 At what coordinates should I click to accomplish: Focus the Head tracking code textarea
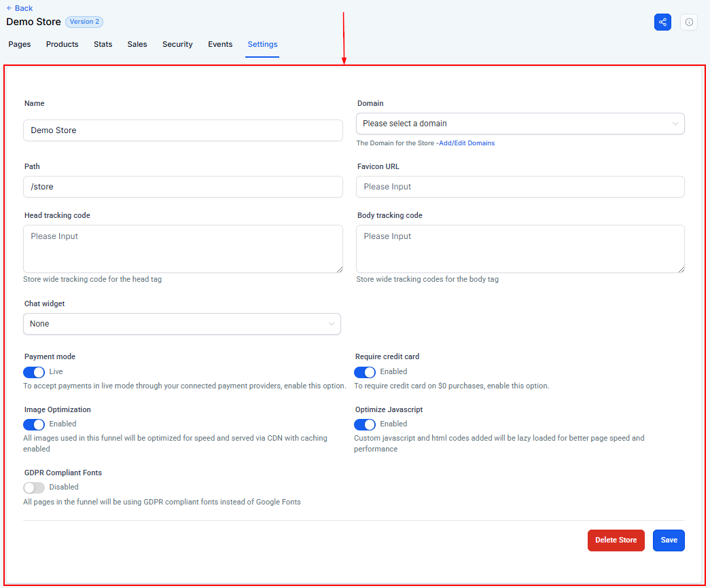point(183,249)
